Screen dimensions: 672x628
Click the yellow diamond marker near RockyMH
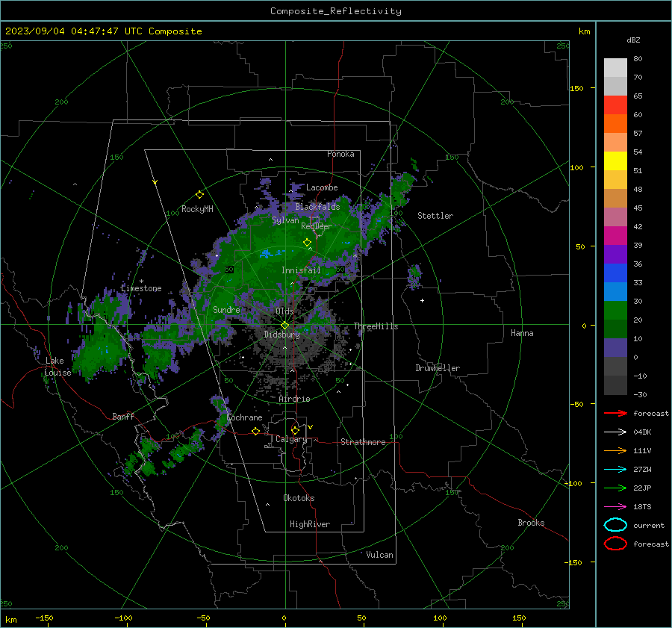coord(199,195)
